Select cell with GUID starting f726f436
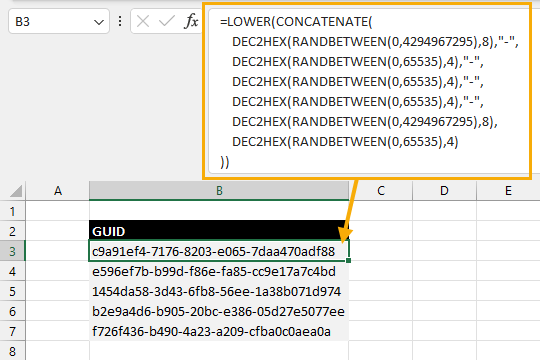 click(219, 331)
